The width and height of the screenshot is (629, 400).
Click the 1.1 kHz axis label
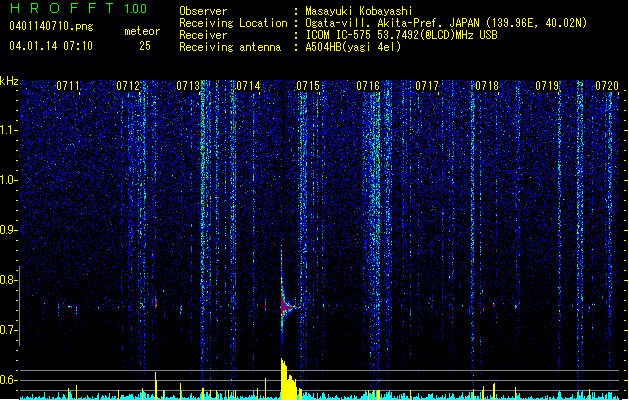click(x=9, y=130)
